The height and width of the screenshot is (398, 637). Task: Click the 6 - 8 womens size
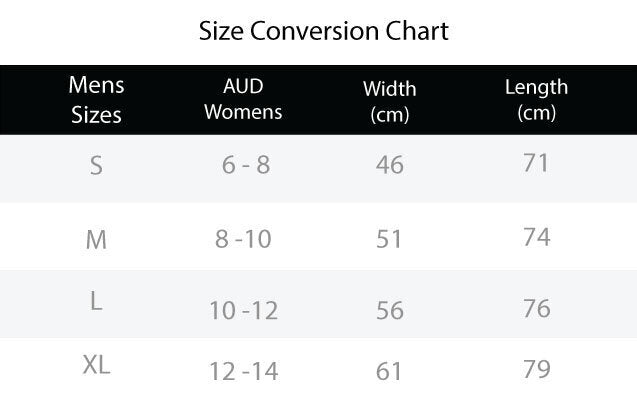coord(246,165)
